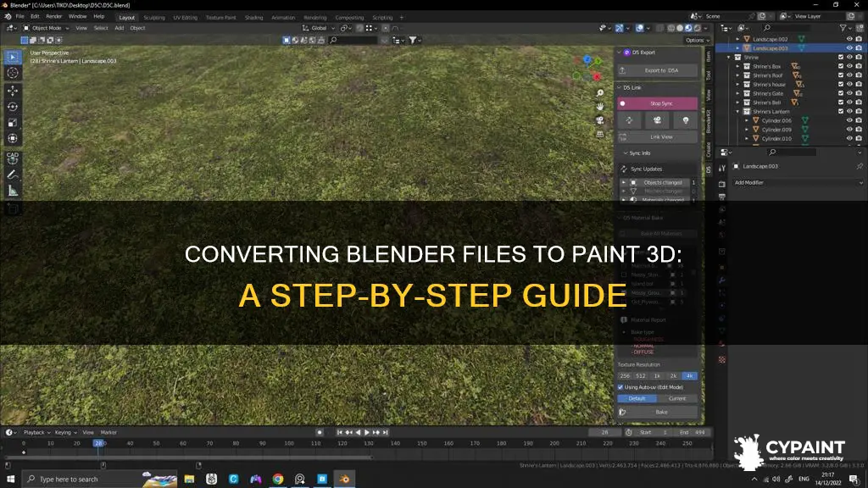Open the Options dropdown in the viewport

click(x=697, y=41)
